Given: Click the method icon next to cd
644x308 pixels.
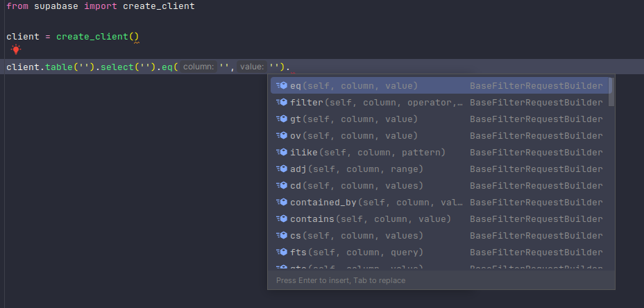Looking at the screenshot, I should click(x=281, y=186).
